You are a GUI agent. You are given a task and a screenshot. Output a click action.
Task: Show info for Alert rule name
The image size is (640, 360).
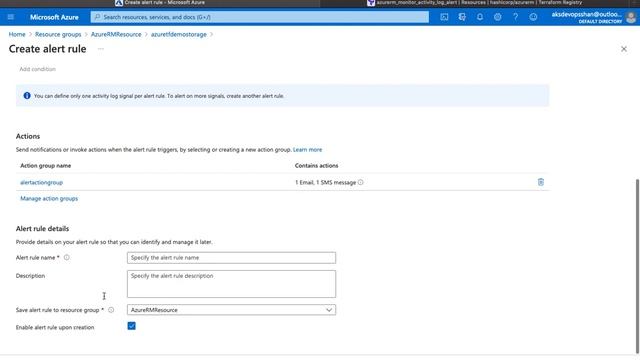67,258
